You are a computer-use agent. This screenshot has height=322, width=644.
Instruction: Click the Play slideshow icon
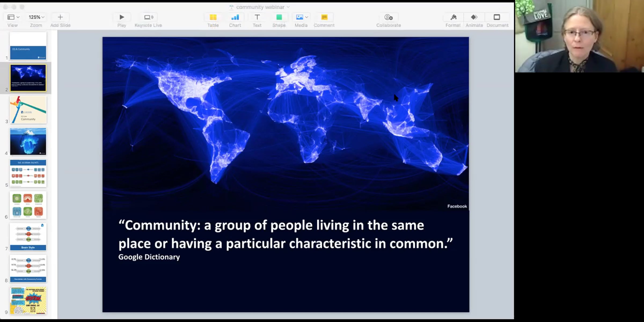tap(122, 17)
